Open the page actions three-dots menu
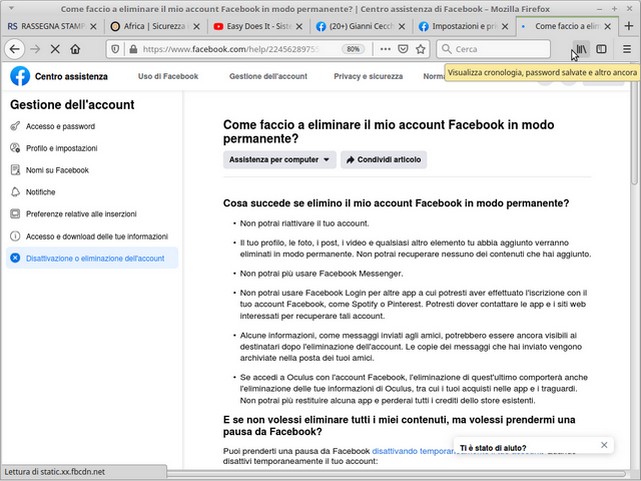 (385, 49)
